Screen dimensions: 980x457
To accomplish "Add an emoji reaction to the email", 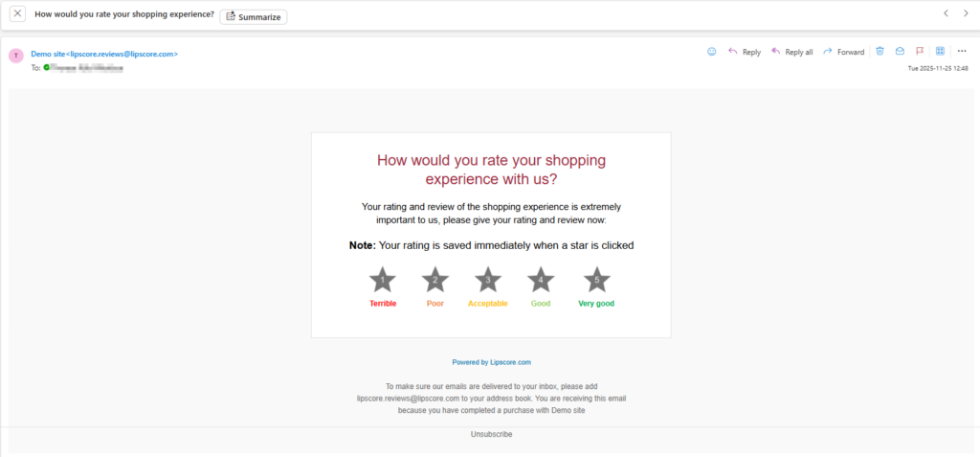I will tap(711, 52).
